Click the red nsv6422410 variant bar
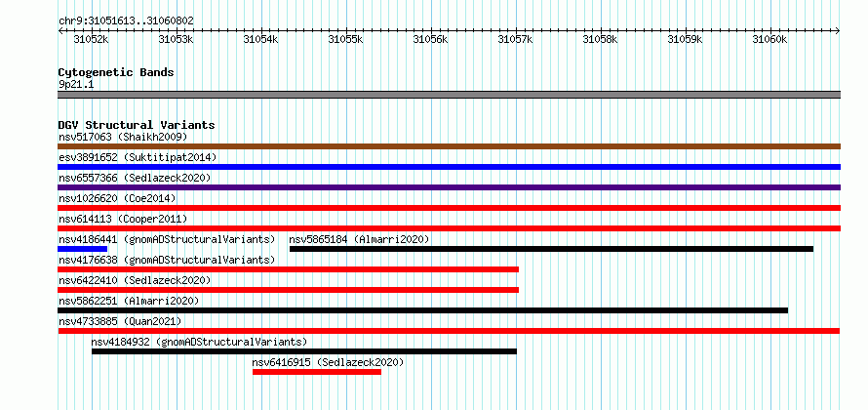The height and width of the screenshot is (410, 868). (288, 290)
